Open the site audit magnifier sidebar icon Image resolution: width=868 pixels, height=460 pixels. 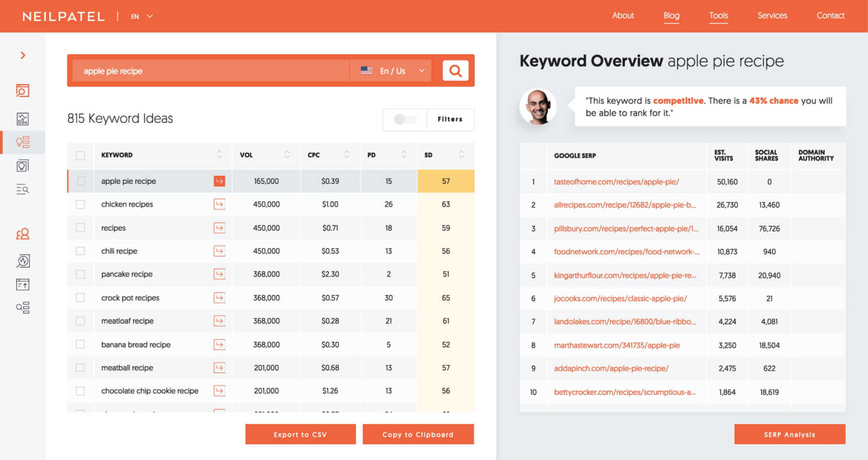point(23,261)
